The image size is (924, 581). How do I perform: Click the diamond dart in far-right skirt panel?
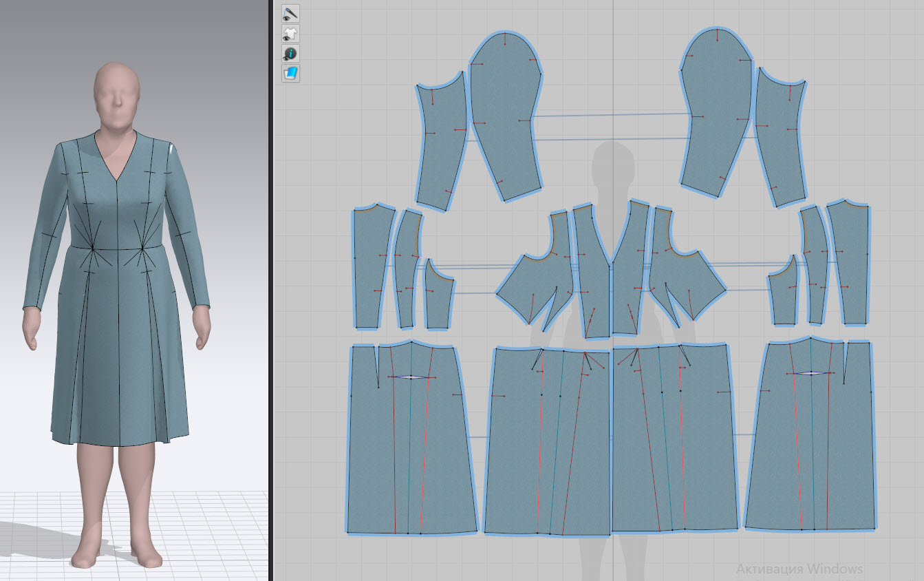click(811, 373)
